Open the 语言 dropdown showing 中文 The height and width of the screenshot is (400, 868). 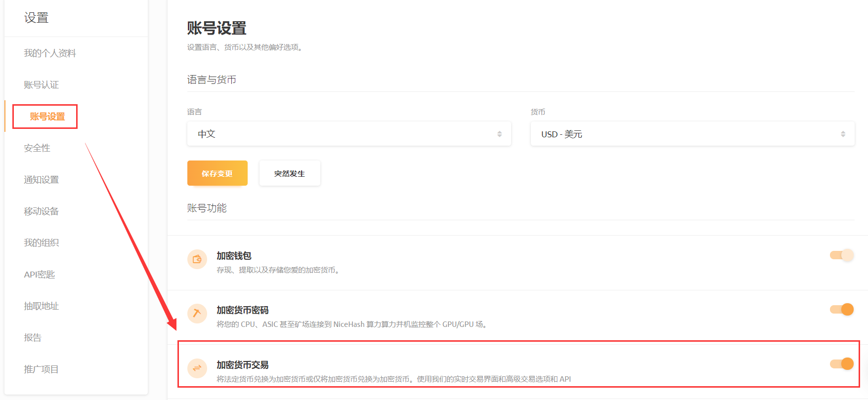(x=349, y=134)
